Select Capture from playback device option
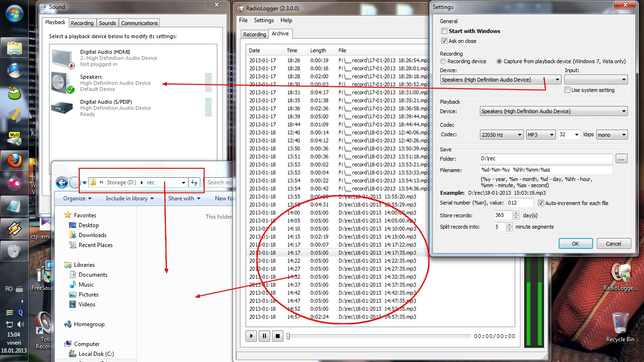This screenshot has width=644, height=362. (x=499, y=61)
